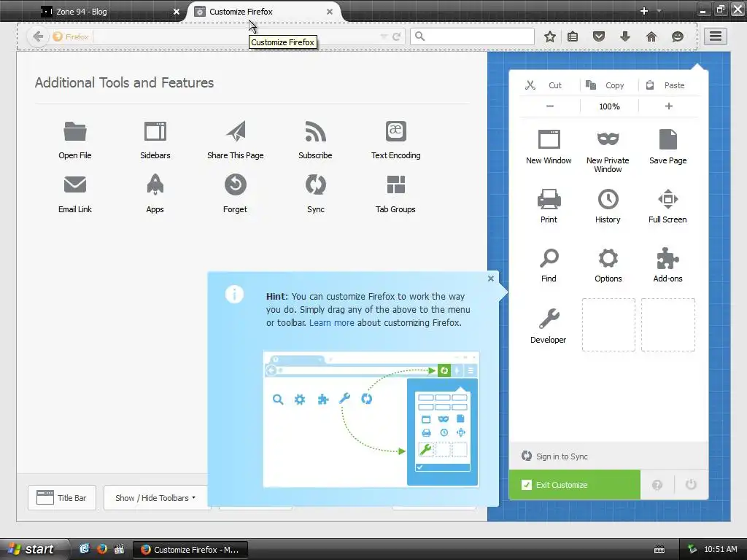Click the Add-ons puzzle icon
Viewport: 747px width, 560px height.
pyautogui.click(x=668, y=259)
